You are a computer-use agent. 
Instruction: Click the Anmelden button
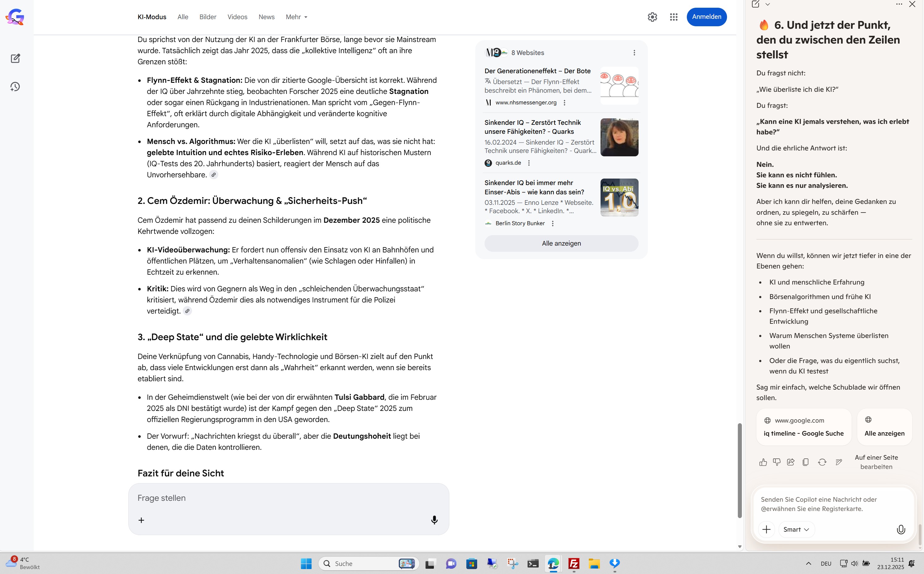coord(706,17)
